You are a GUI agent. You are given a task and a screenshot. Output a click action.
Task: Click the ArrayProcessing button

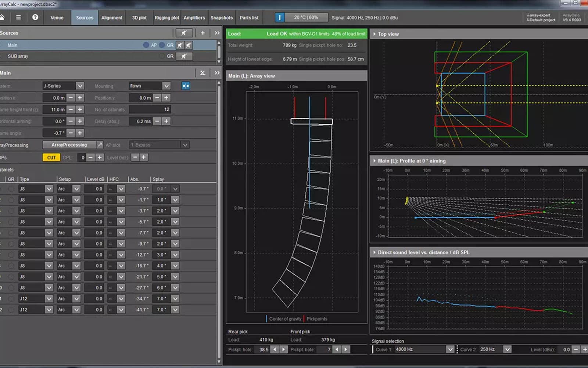pos(69,145)
